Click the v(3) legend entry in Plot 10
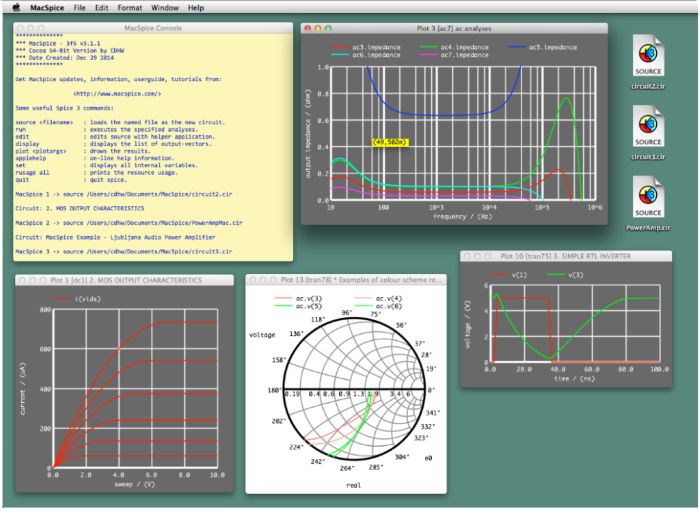Viewport: 700px width, 513px height. point(565,275)
